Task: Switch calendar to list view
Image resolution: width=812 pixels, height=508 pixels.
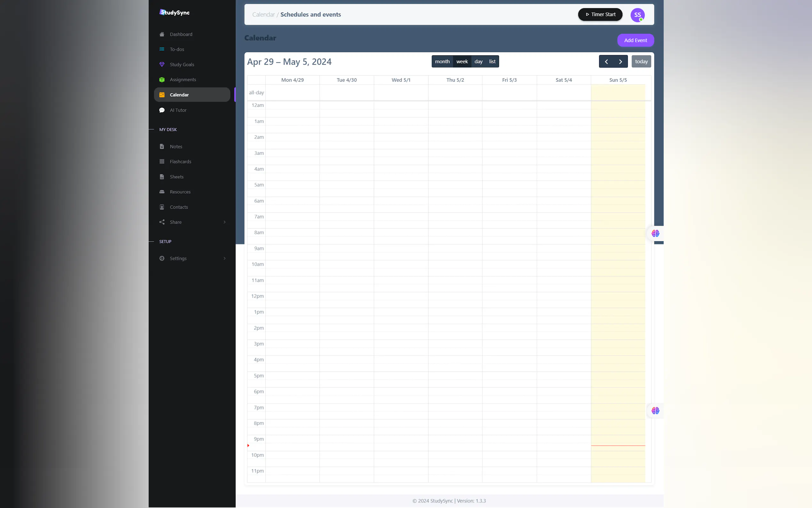Action: point(492,61)
